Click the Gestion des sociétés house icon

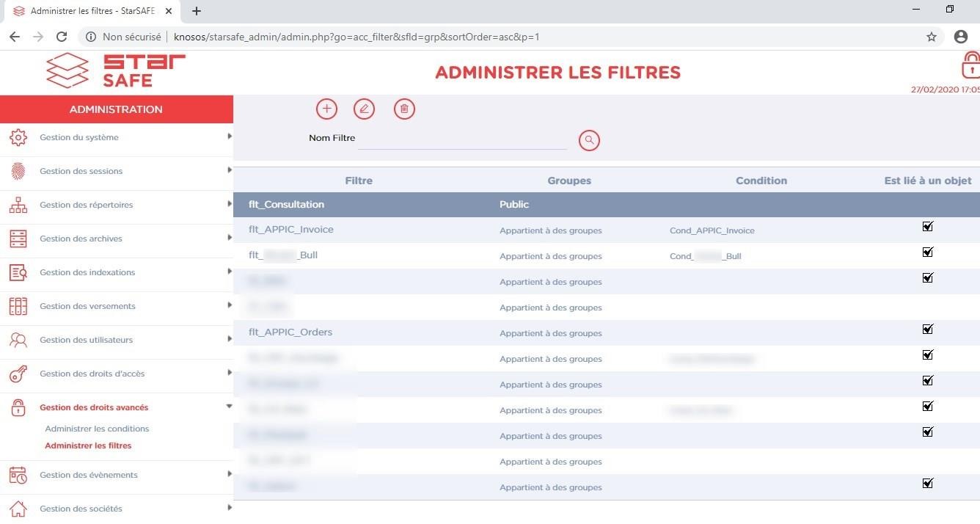click(18, 509)
